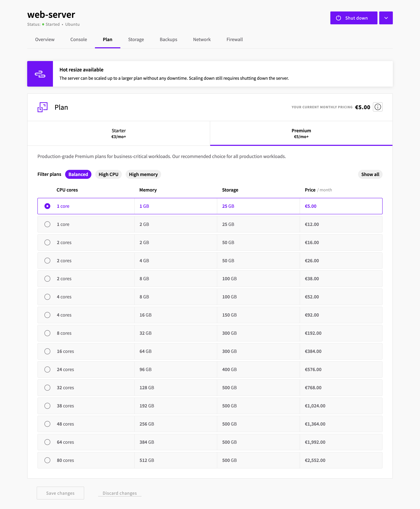This screenshot has width=420, height=509.
Task: Select the 32 cores plan radio button
Action: [x=47, y=388]
